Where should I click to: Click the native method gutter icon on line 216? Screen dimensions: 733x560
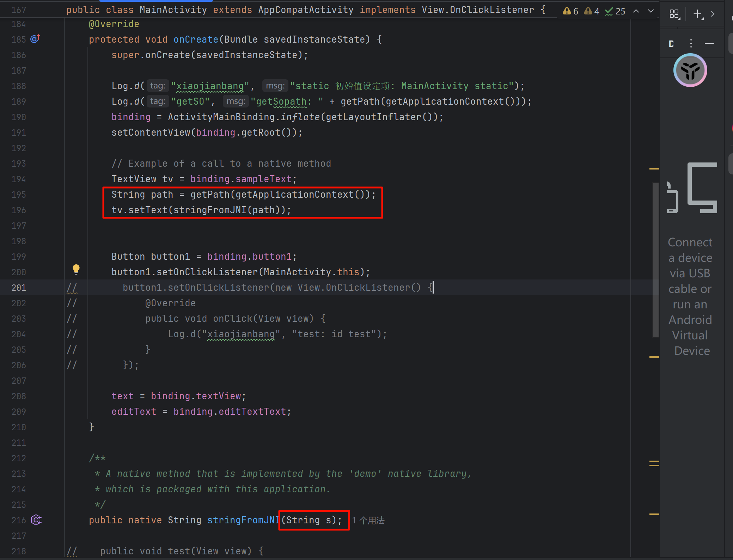pyautogui.click(x=36, y=520)
